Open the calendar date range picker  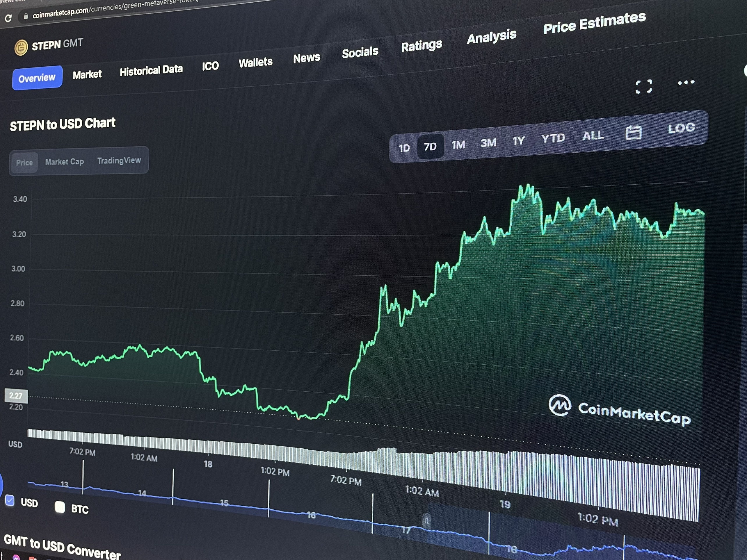coord(633,132)
